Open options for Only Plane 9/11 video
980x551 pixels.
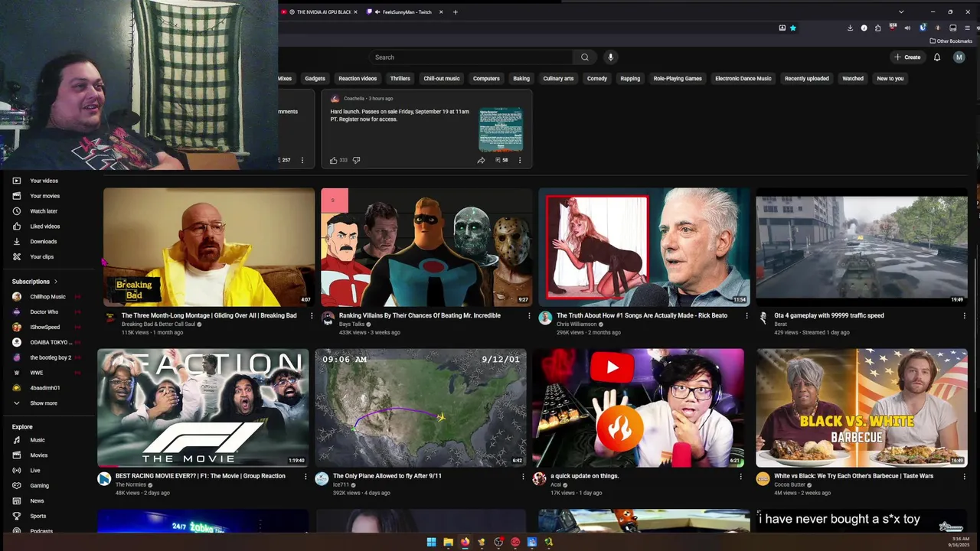pyautogui.click(x=523, y=476)
